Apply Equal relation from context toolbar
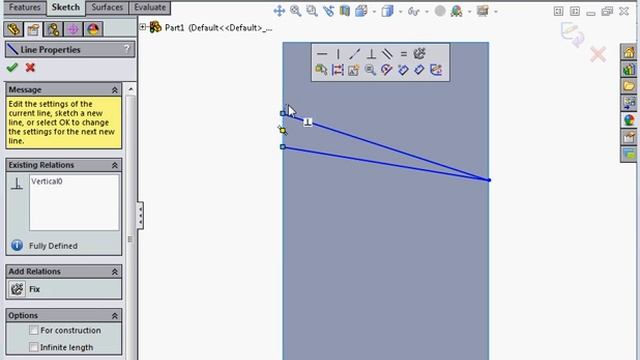The width and height of the screenshot is (640, 360). [x=403, y=53]
